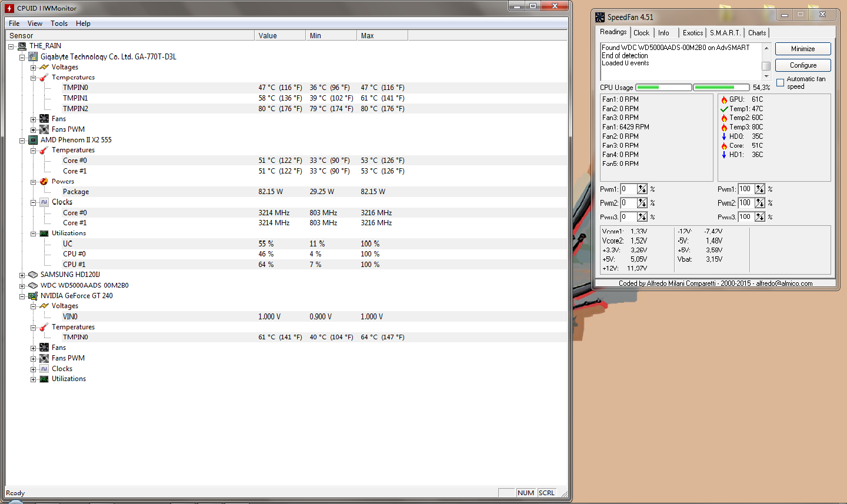Screen dimensions: 847x504
Task: Click the hard drive icon beside SAMSUNG HD120IJ
Action: pos(33,275)
